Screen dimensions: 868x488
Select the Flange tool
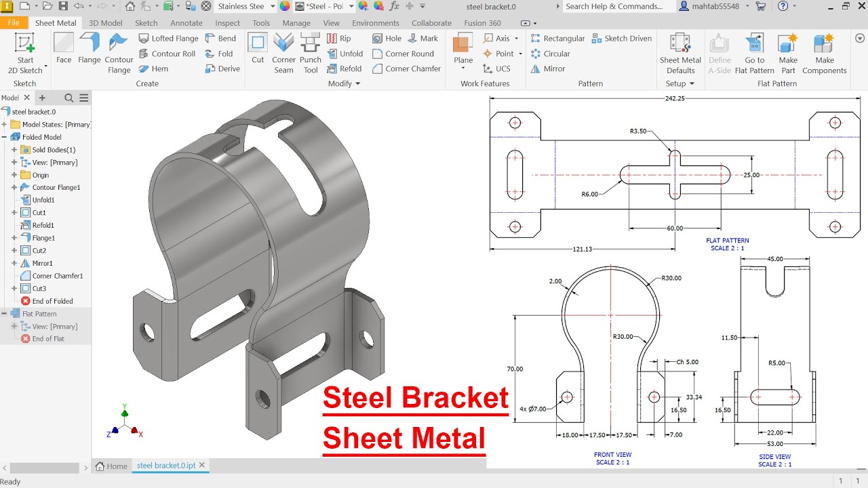click(x=90, y=49)
